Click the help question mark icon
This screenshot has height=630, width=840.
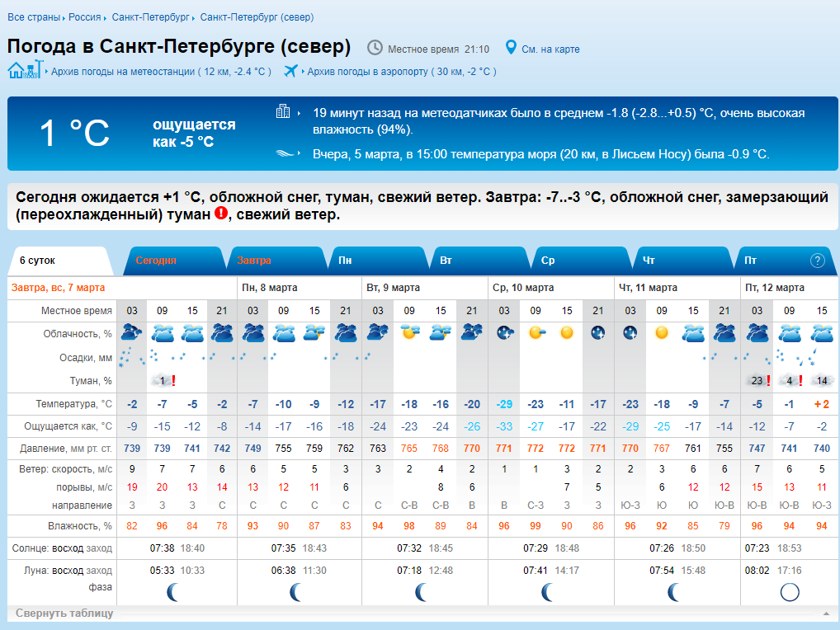click(x=817, y=261)
